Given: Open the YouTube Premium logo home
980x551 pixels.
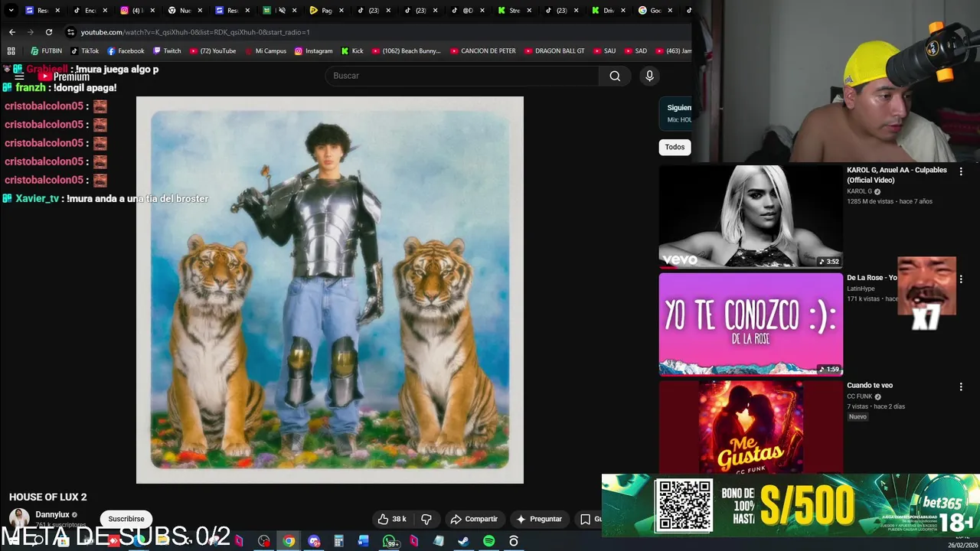Looking at the screenshot, I should click(x=64, y=77).
